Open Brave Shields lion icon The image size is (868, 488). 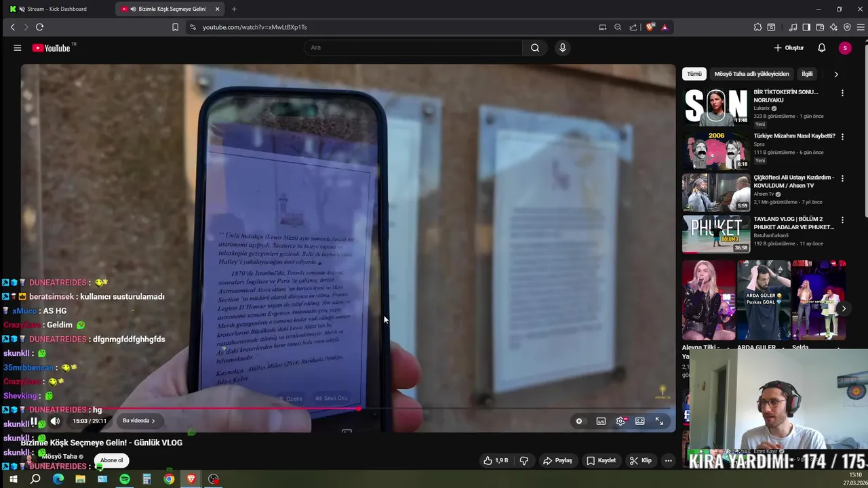click(650, 27)
